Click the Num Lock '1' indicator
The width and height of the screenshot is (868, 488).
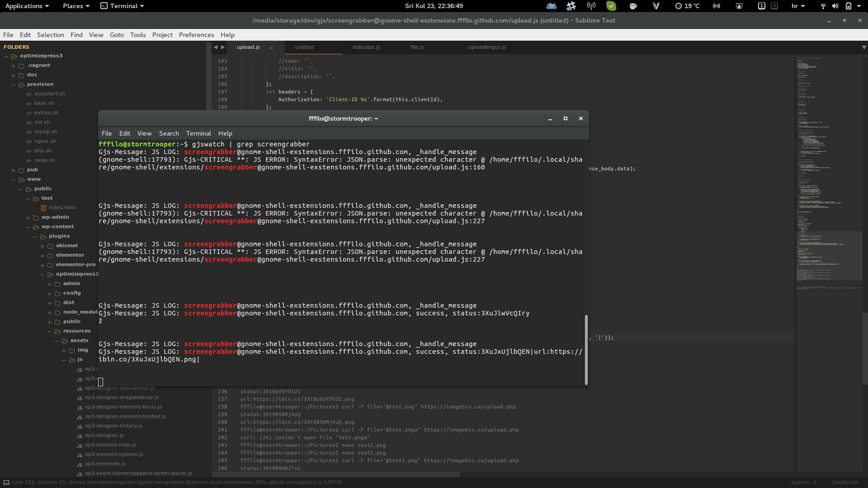(761, 6)
